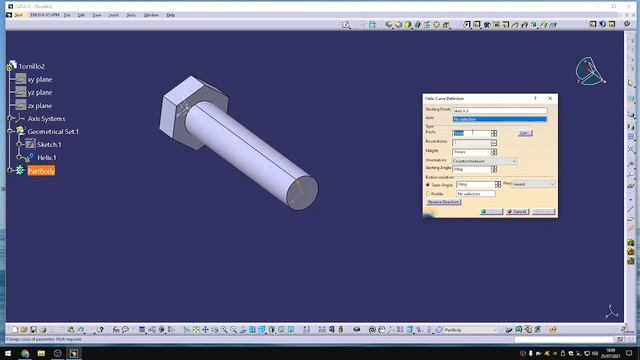Click the Windows Start button

pos(8,353)
